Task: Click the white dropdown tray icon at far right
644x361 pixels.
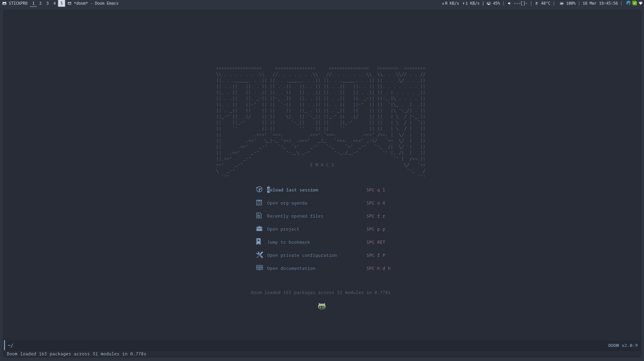Action: [640, 3]
